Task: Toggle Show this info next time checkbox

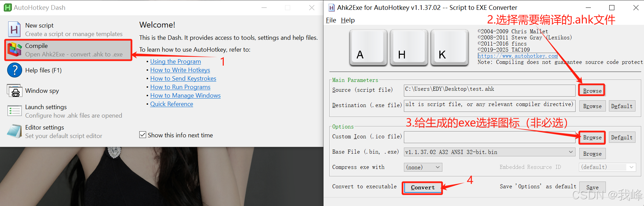Action: click(143, 135)
